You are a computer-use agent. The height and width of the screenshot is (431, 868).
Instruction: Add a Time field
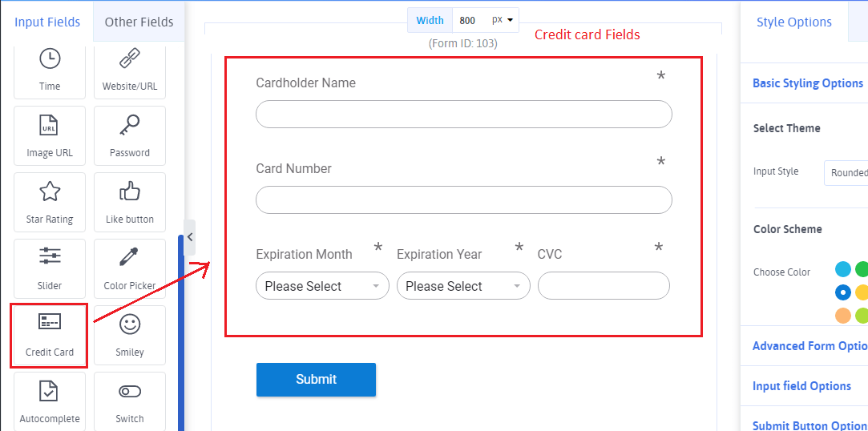(50, 70)
